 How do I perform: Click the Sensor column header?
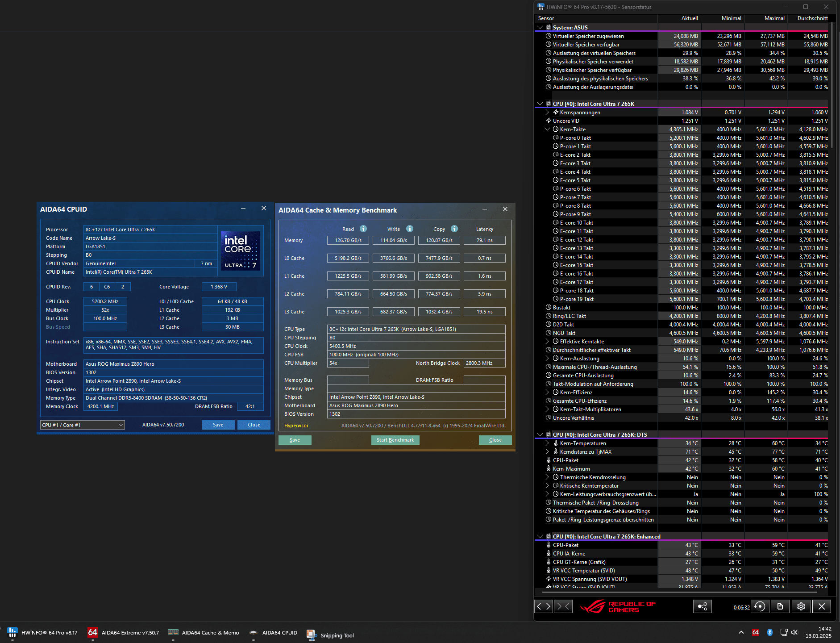tap(596, 18)
